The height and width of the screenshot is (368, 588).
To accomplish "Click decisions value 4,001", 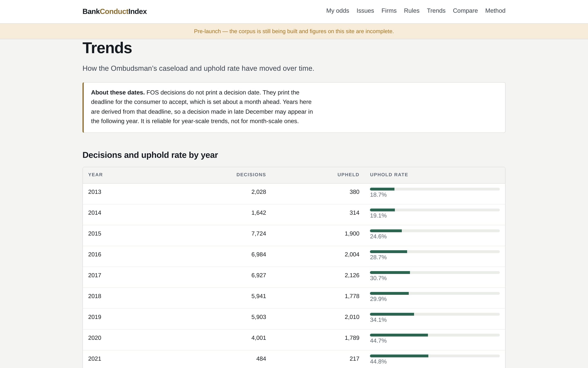I will tap(258, 338).
